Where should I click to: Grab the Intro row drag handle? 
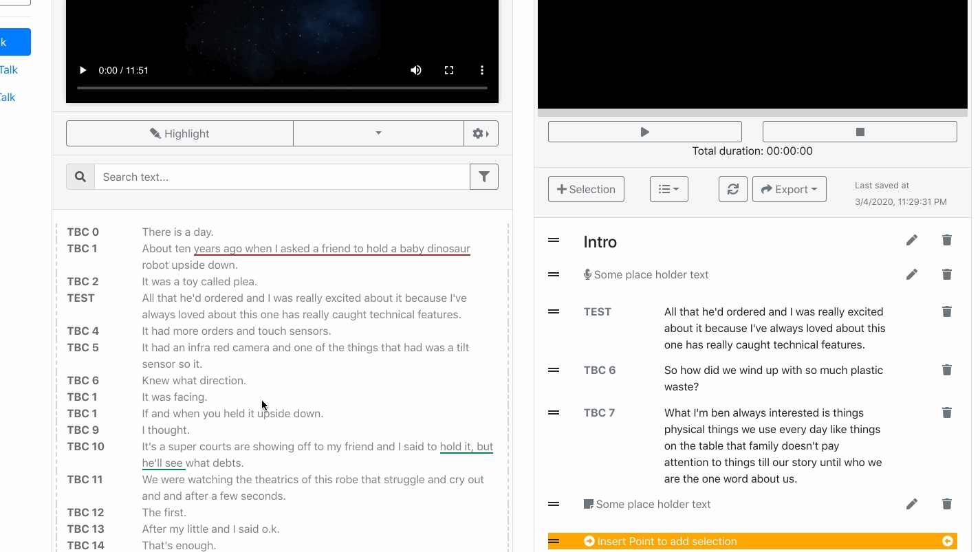pos(554,240)
